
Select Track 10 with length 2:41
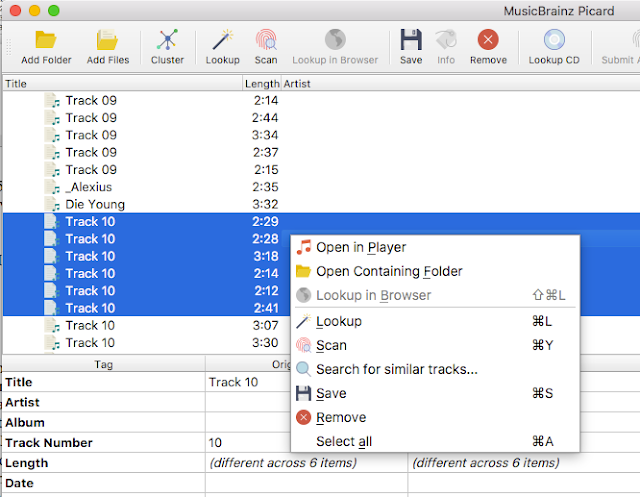click(x=146, y=308)
